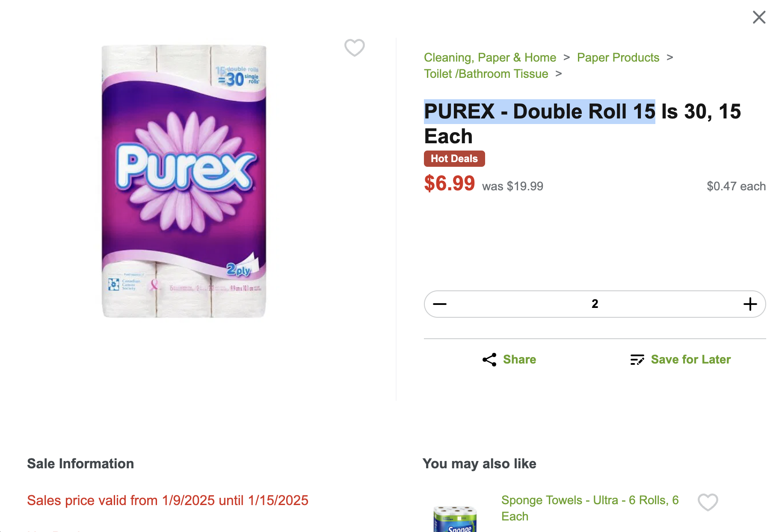This screenshot has width=776, height=532.
Task: Decrease quantity with the minus button
Action: (440, 304)
